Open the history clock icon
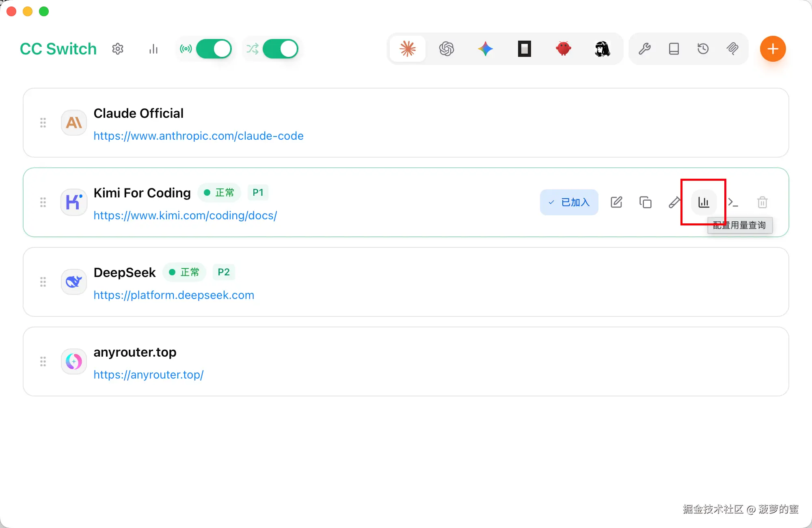 pos(703,49)
